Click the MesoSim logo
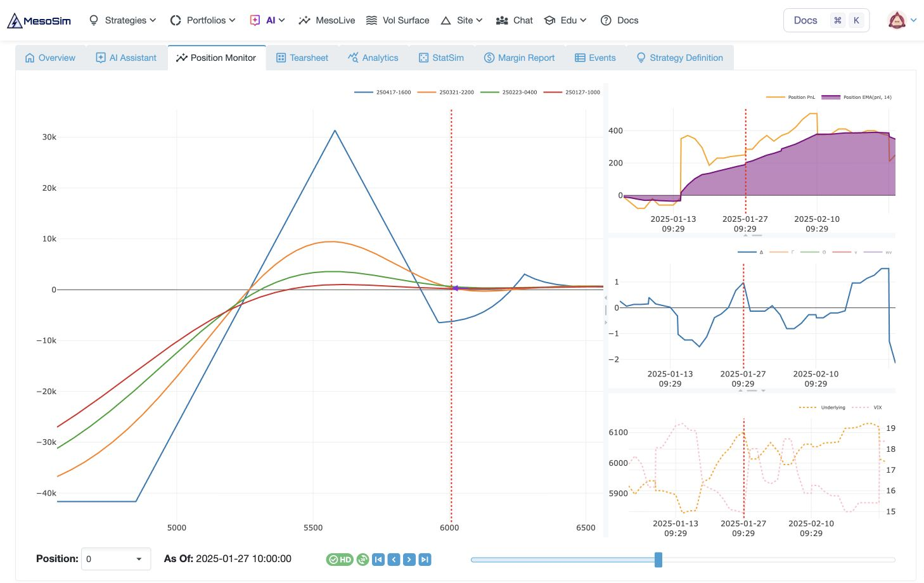This screenshot has width=924, height=583. pos(39,20)
